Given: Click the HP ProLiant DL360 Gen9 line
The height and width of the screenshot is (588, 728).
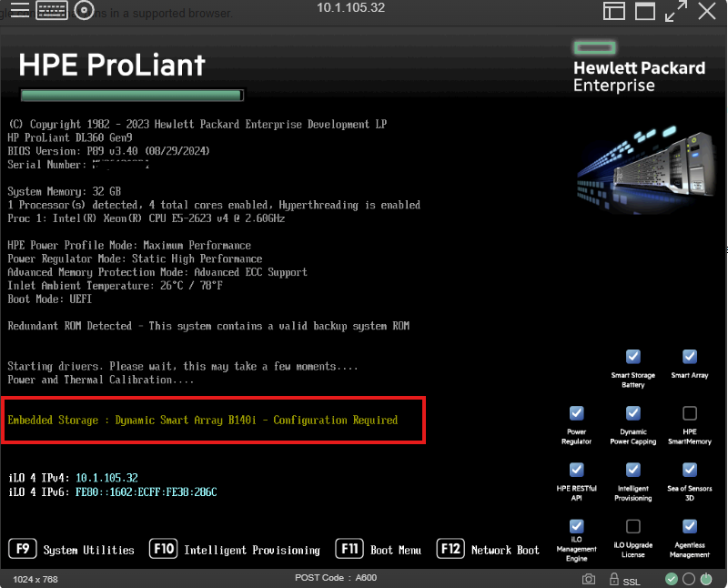Looking at the screenshot, I should tap(70, 137).
